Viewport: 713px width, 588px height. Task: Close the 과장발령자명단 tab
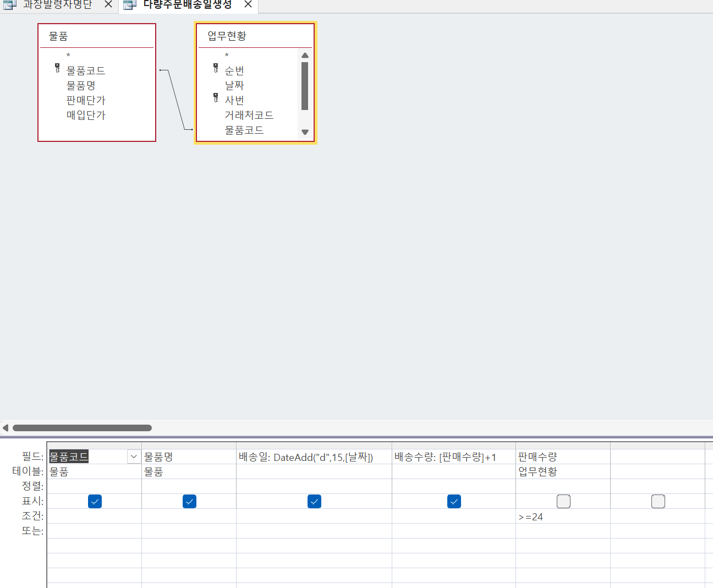coord(108,4)
